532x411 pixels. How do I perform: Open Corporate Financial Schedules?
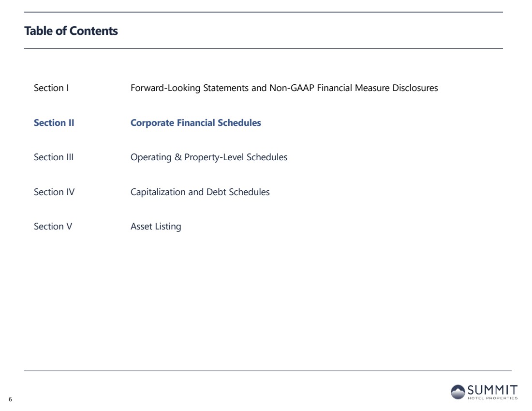(x=195, y=123)
